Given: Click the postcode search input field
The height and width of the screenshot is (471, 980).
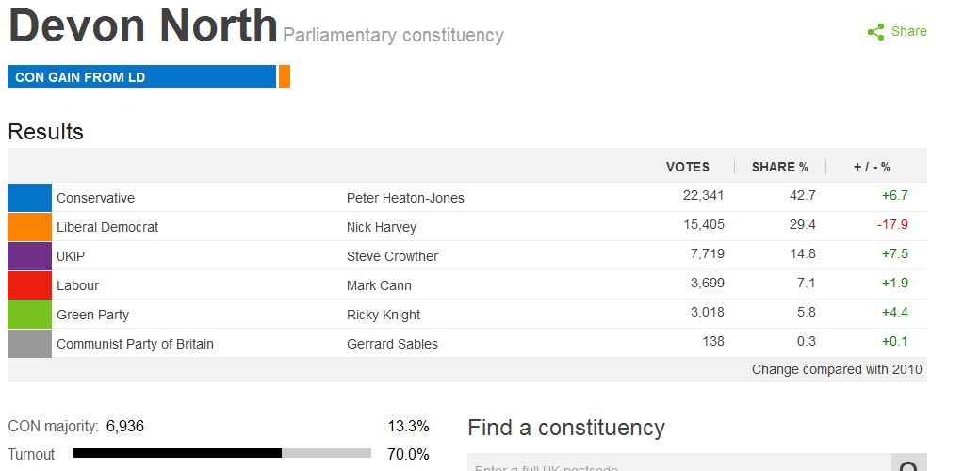Looking at the screenshot, I should (x=678, y=465).
